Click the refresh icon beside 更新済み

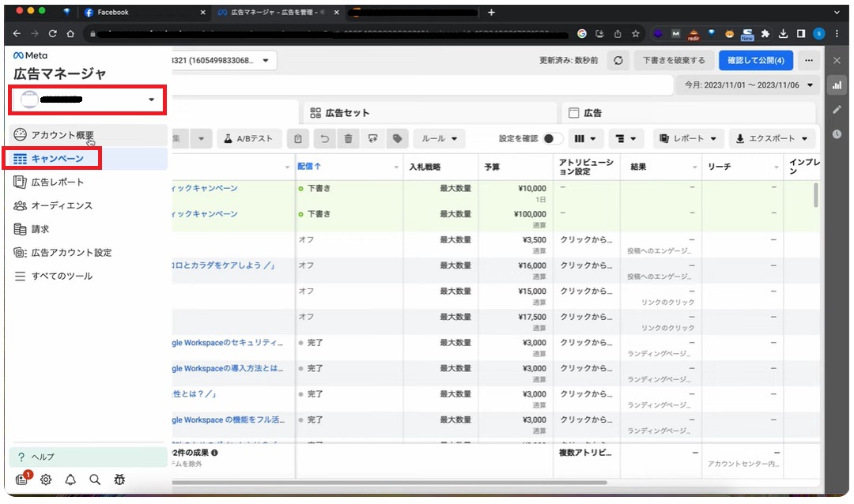tap(618, 60)
